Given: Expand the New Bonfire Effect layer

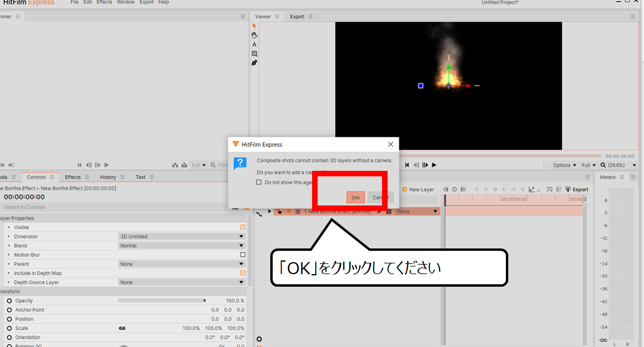Looking at the screenshot, I should pos(270,211).
